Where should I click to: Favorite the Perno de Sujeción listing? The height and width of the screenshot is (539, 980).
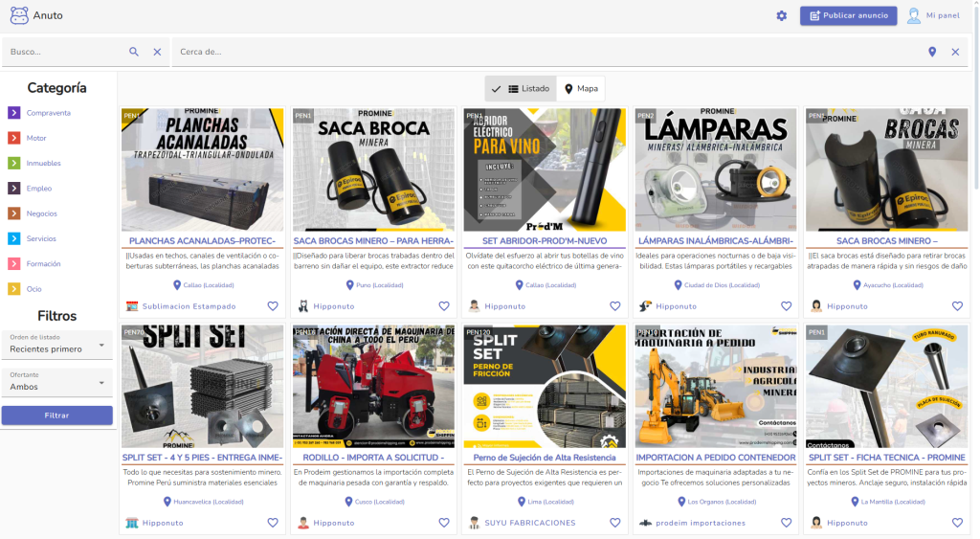(x=615, y=523)
